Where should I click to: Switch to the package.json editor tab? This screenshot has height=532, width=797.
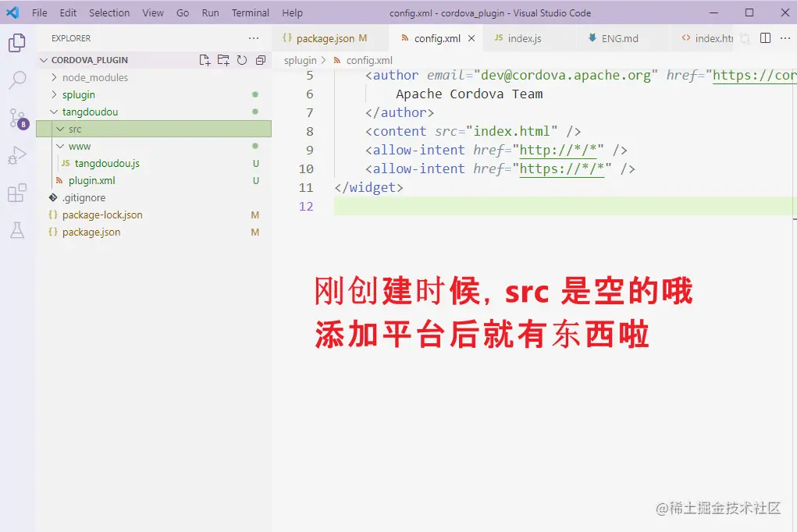[x=330, y=38]
